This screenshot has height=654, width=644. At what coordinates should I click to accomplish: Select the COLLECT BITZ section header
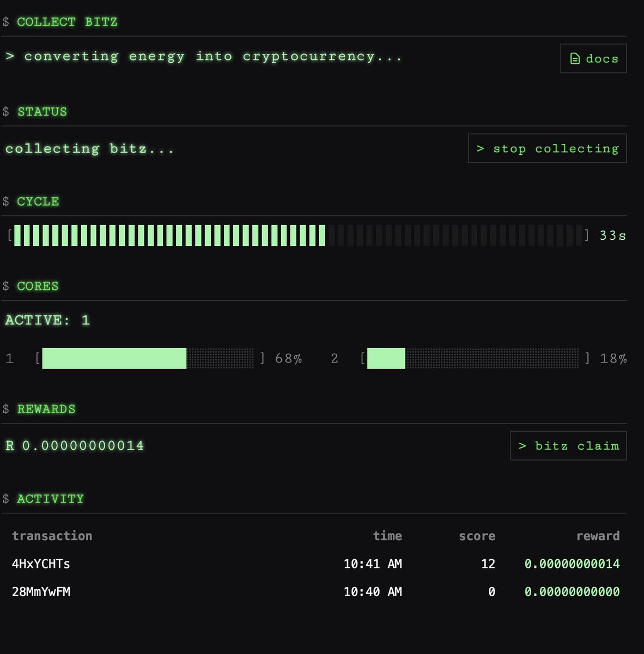(x=68, y=22)
